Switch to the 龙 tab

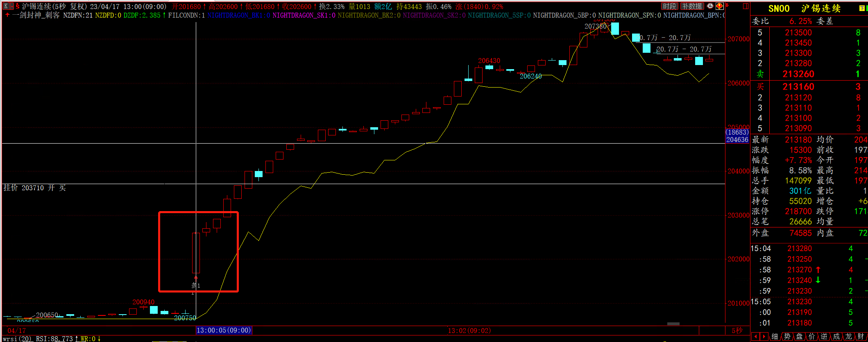pos(848,336)
